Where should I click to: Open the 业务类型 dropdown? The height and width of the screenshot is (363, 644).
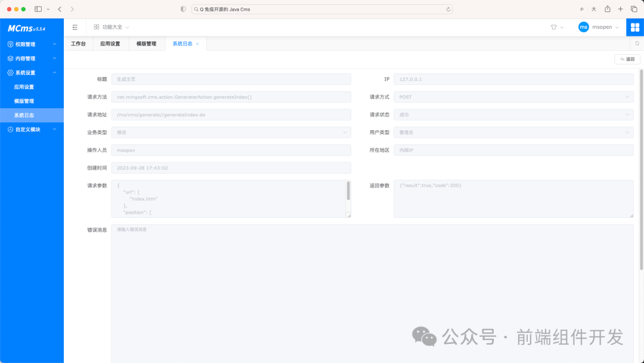[x=231, y=133]
